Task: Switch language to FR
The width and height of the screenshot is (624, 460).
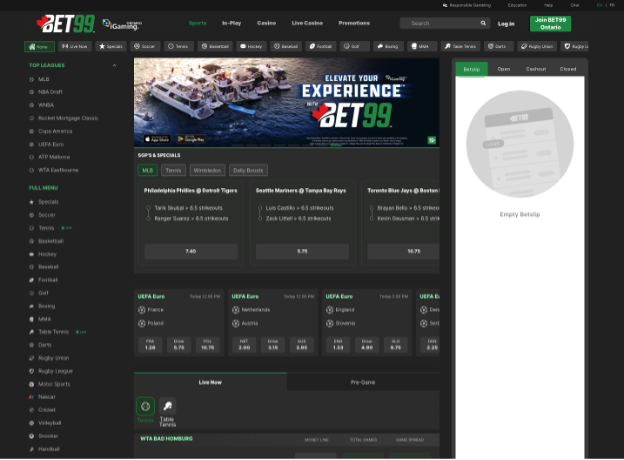Action: tap(613, 5)
